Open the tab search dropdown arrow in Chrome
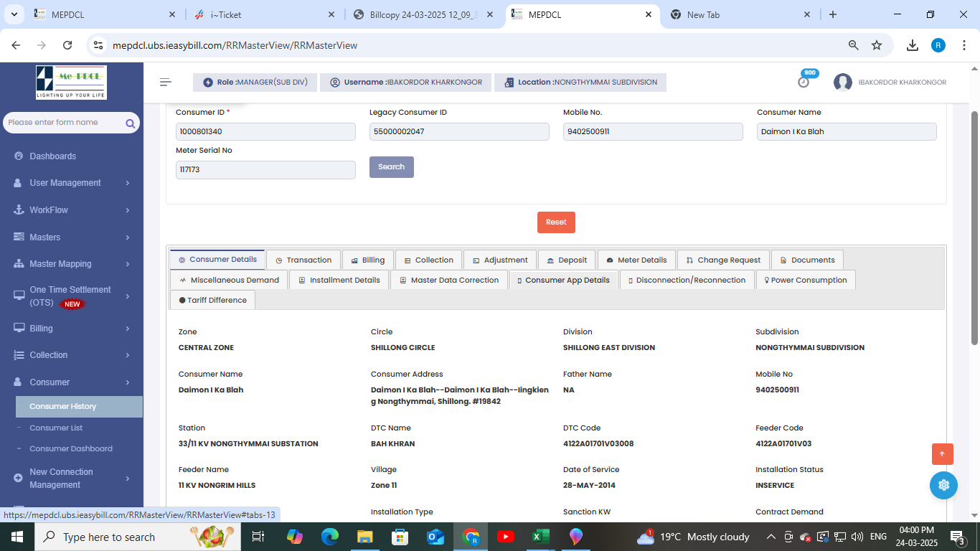The width and height of the screenshot is (980, 551). [14, 14]
